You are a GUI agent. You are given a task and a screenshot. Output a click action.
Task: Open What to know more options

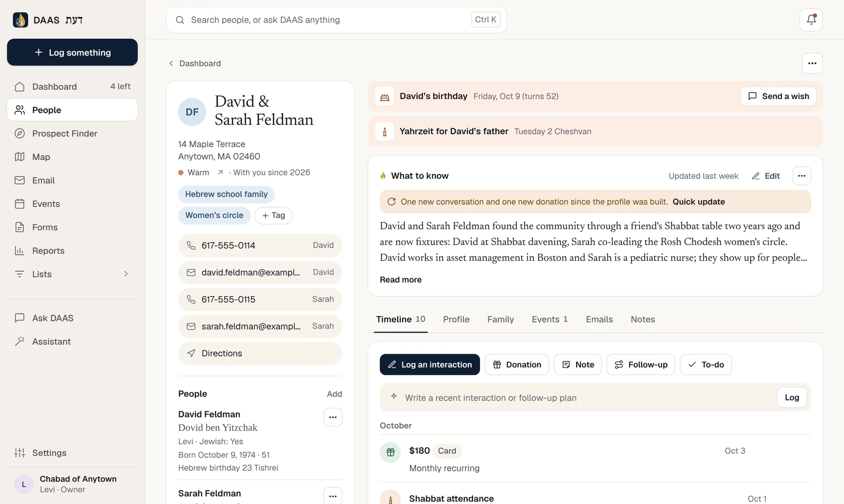801,176
